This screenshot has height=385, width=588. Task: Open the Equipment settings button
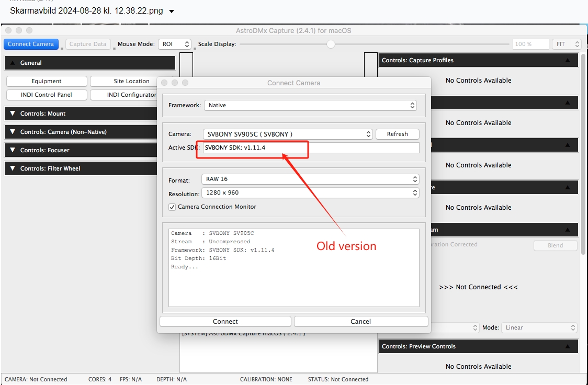[x=47, y=81]
